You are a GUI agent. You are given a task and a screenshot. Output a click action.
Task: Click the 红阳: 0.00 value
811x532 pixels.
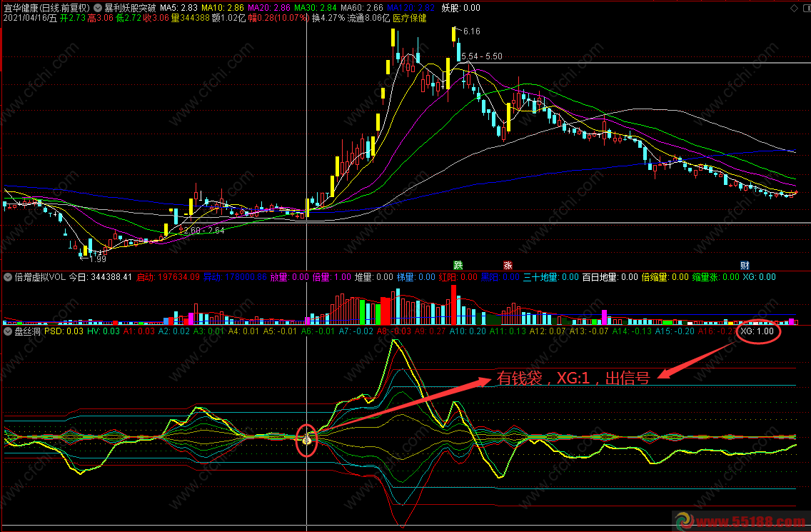(458, 277)
